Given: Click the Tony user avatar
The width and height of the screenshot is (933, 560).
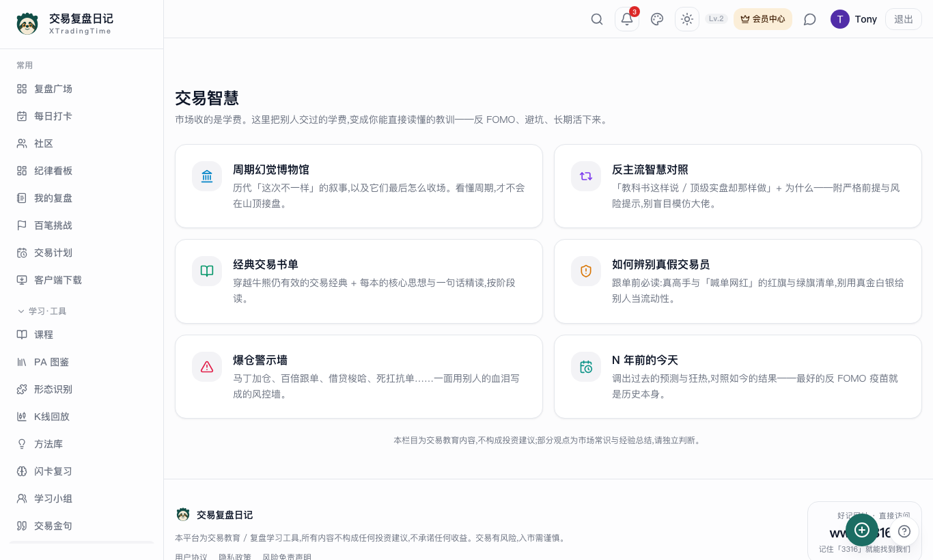Looking at the screenshot, I should pyautogui.click(x=840, y=19).
